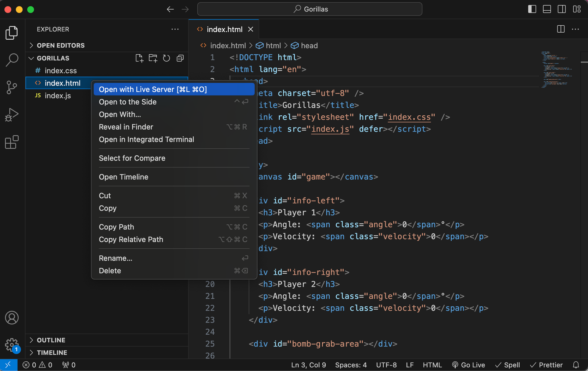Open the Manage gear icon

point(12,345)
